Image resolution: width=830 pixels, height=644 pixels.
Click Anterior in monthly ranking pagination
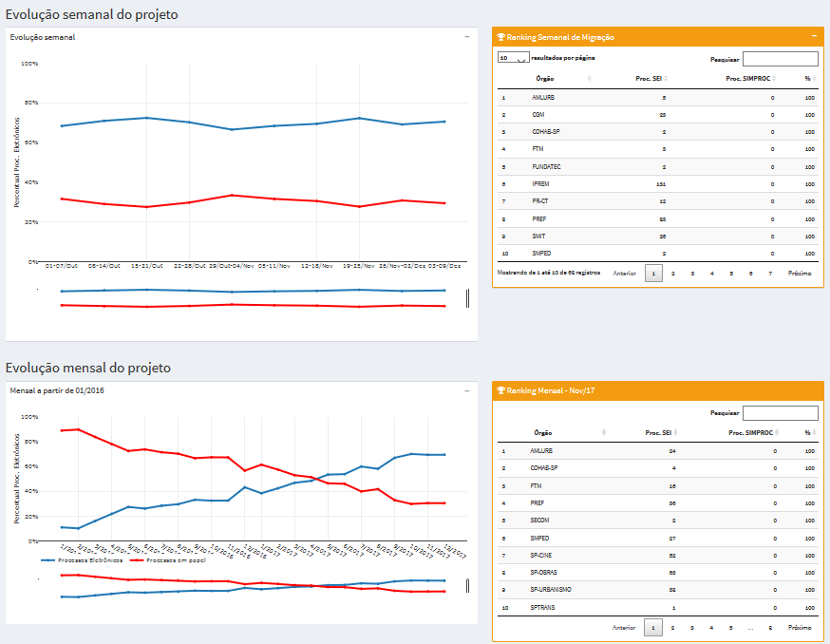[624, 628]
